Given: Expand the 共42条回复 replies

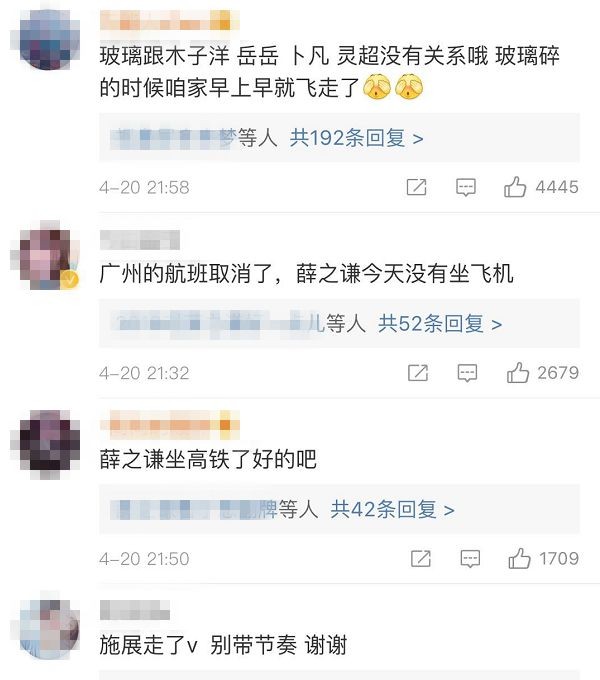Looking at the screenshot, I should coord(392,510).
